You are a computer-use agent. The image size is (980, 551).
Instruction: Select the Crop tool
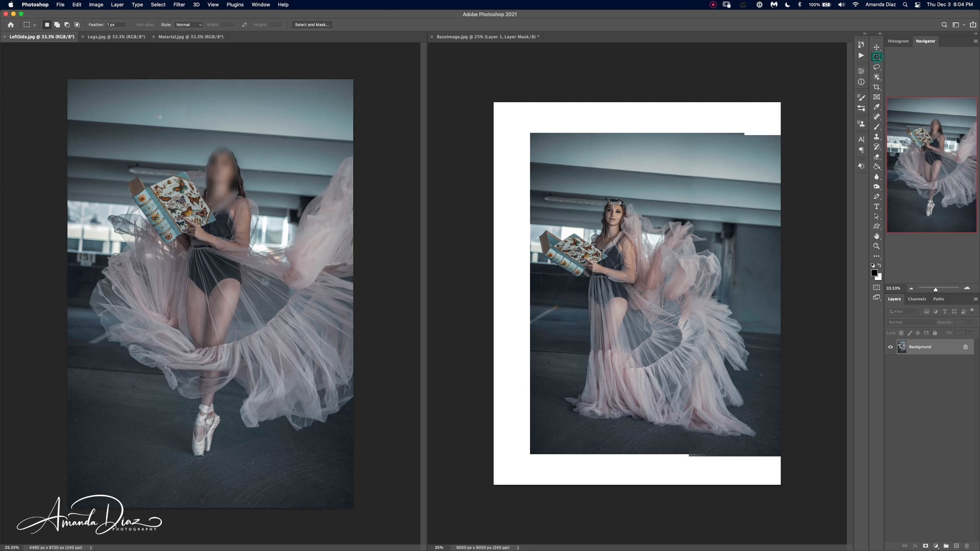click(x=876, y=87)
